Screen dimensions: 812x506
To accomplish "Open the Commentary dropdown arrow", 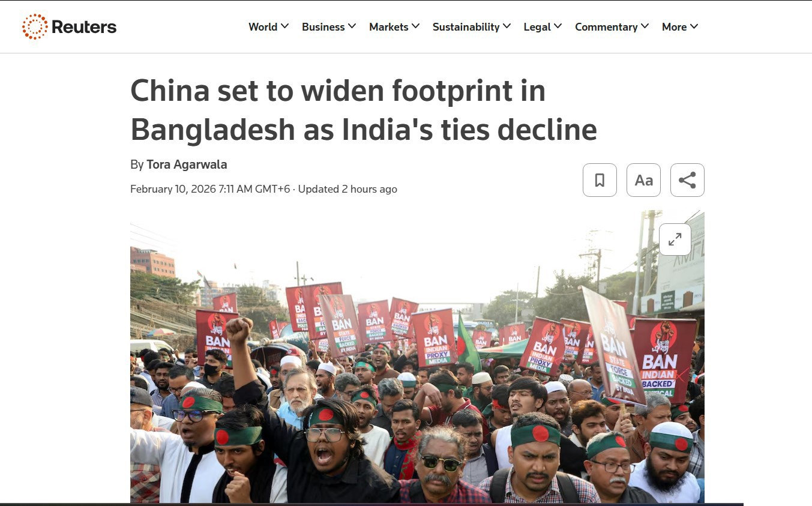I will [645, 26].
